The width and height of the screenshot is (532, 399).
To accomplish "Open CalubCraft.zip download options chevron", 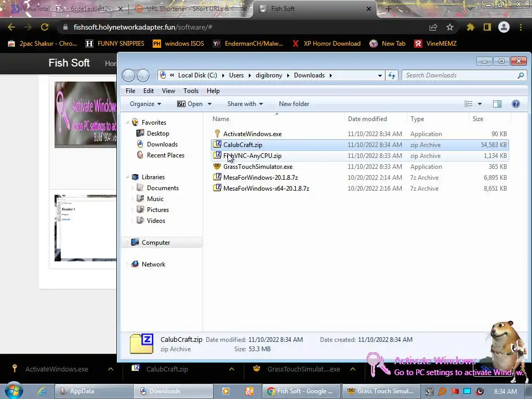I will [x=232, y=369].
